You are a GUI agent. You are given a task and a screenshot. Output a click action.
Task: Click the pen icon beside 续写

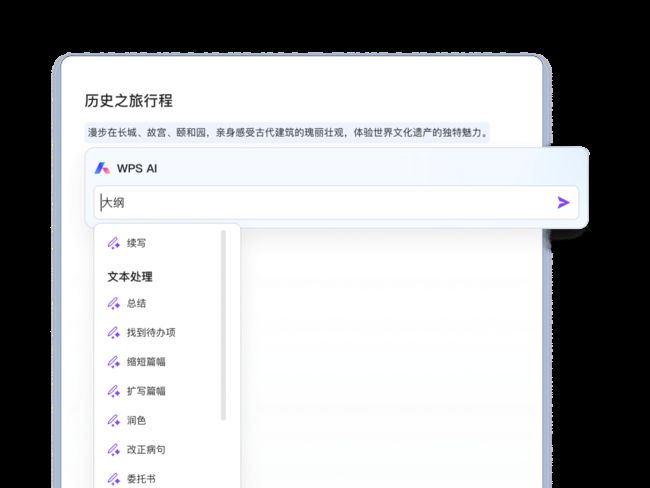click(x=114, y=243)
